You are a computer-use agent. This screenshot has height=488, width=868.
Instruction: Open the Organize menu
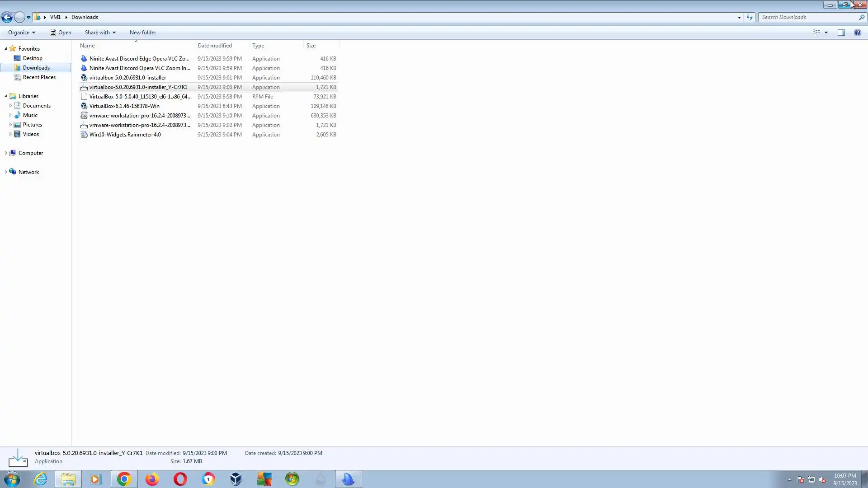click(21, 33)
